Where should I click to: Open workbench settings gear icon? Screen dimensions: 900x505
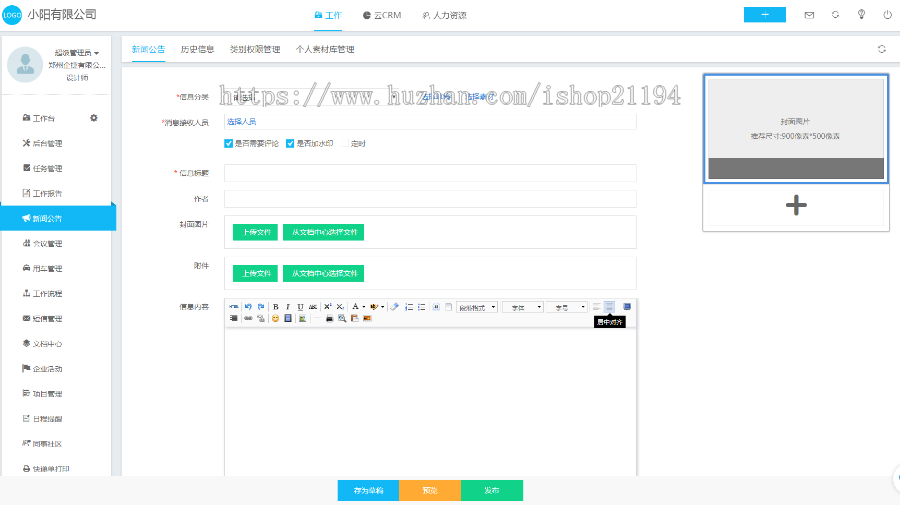tap(94, 118)
